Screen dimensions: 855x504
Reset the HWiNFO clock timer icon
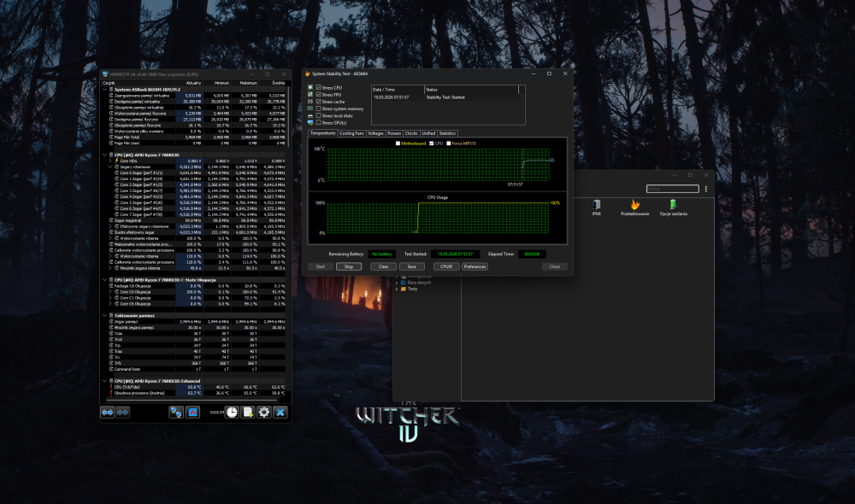233,413
